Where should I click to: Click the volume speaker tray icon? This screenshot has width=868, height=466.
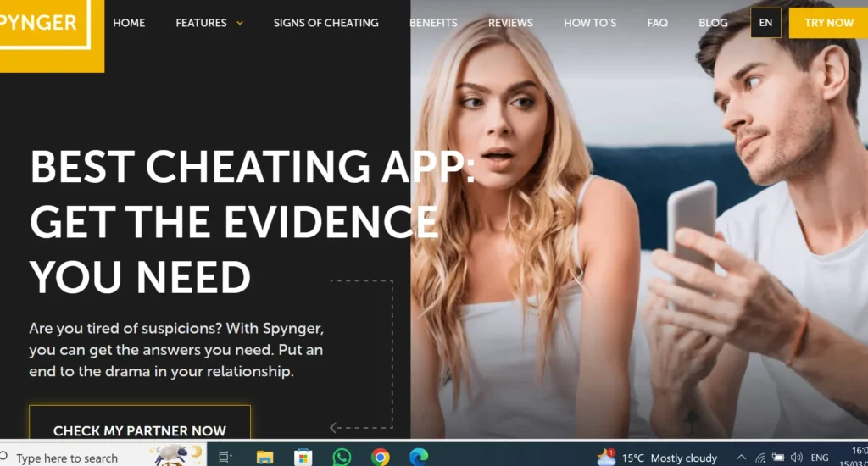[x=796, y=458]
